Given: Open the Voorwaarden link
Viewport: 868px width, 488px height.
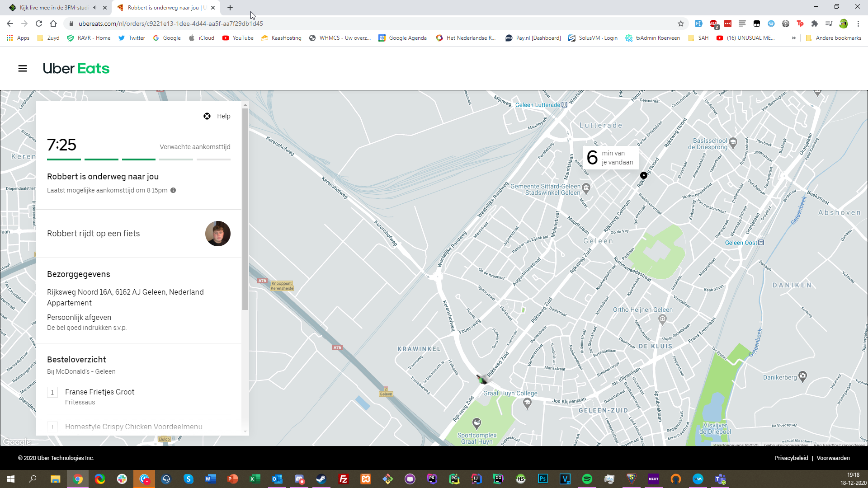Looking at the screenshot, I should click(x=833, y=458).
